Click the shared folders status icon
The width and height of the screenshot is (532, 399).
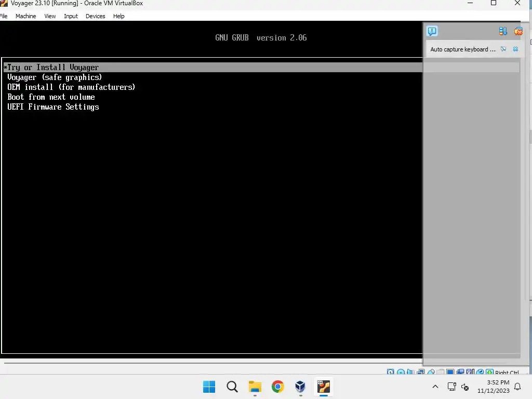(x=441, y=372)
